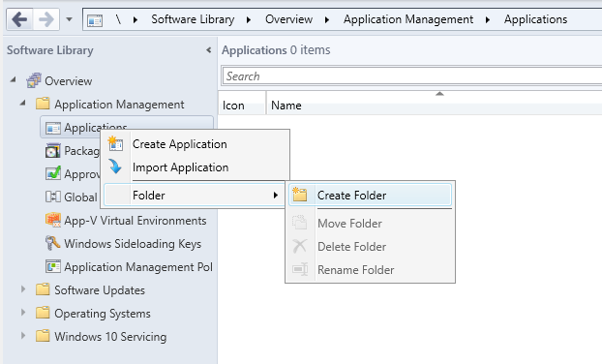Click the Create Application menu icon
Screen dimensions: 602x364
115,143
